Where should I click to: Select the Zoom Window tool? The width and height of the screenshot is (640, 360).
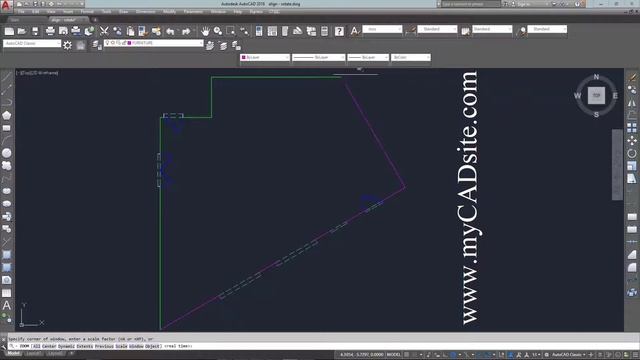[x=231, y=31]
